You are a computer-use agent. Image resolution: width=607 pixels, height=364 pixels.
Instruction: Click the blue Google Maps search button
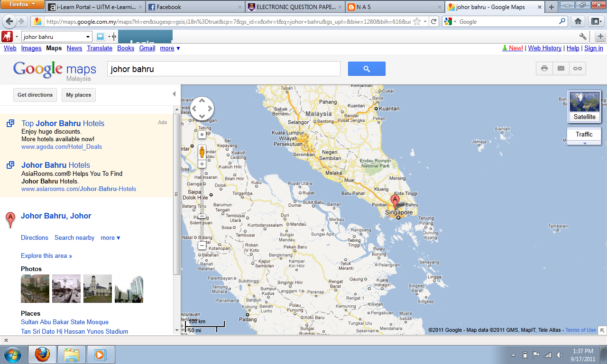pyautogui.click(x=367, y=69)
